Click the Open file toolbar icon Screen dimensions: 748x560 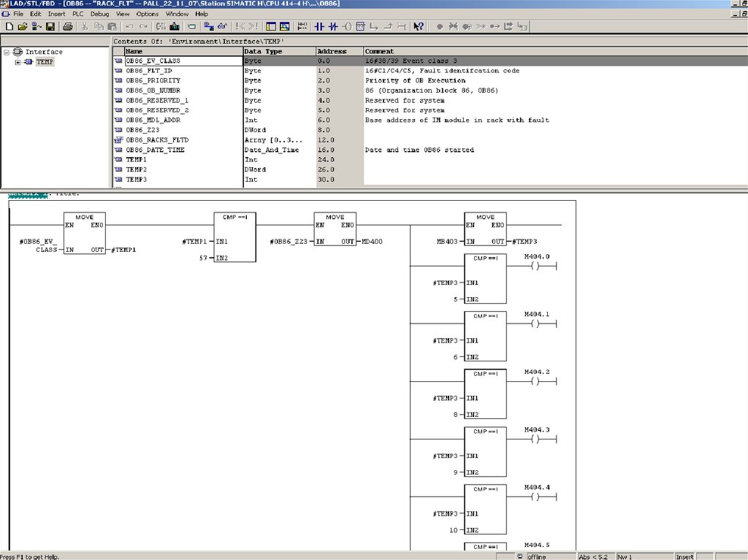(x=23, y=27)
